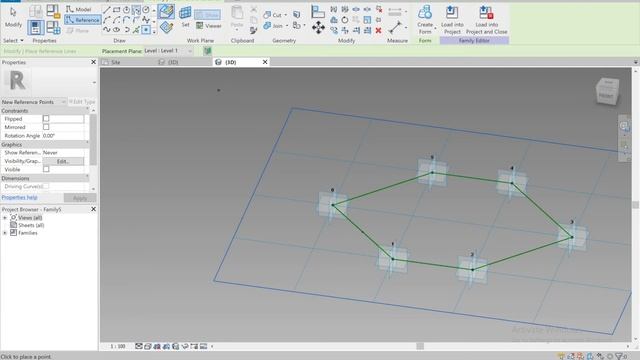Screen dimensions: 640x360
Task: Close the Project Browser panel
Action: [93, 209]
